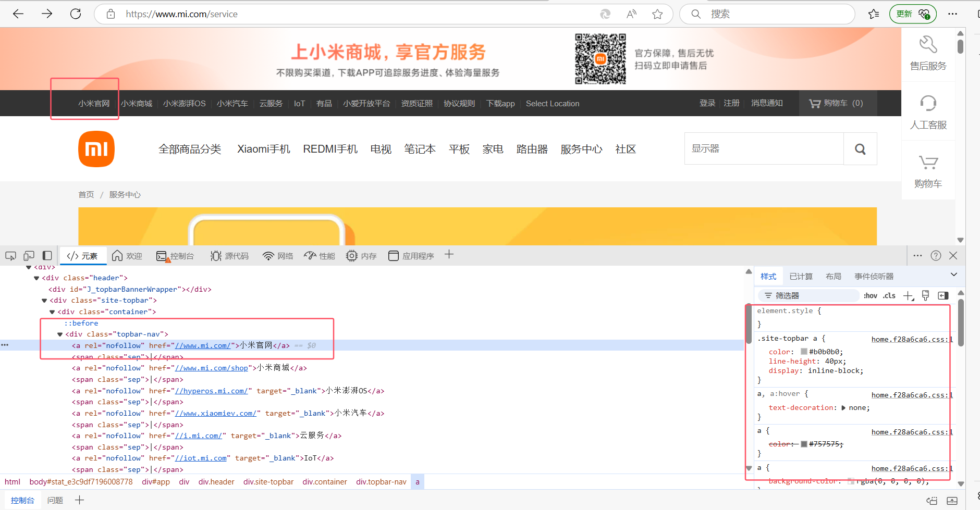
Task: Expand more style tabs chevron
Action: [x=954, y=275]
